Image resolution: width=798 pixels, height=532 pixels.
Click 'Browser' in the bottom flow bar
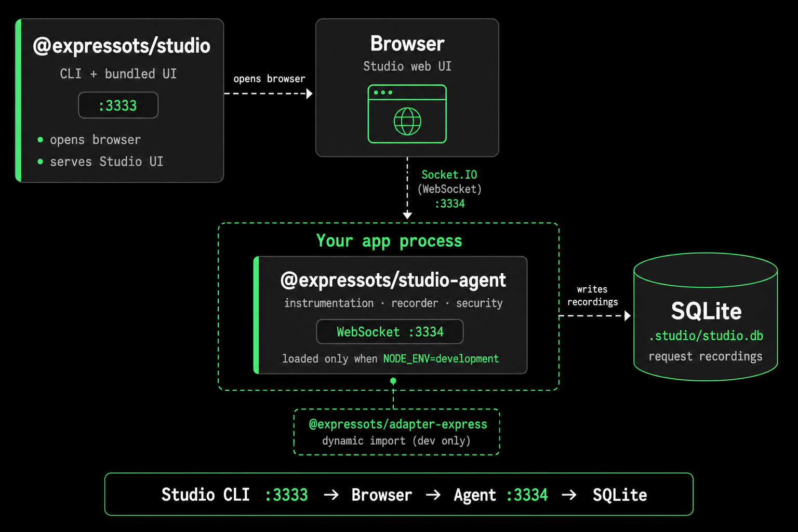[x=382, y=495]
